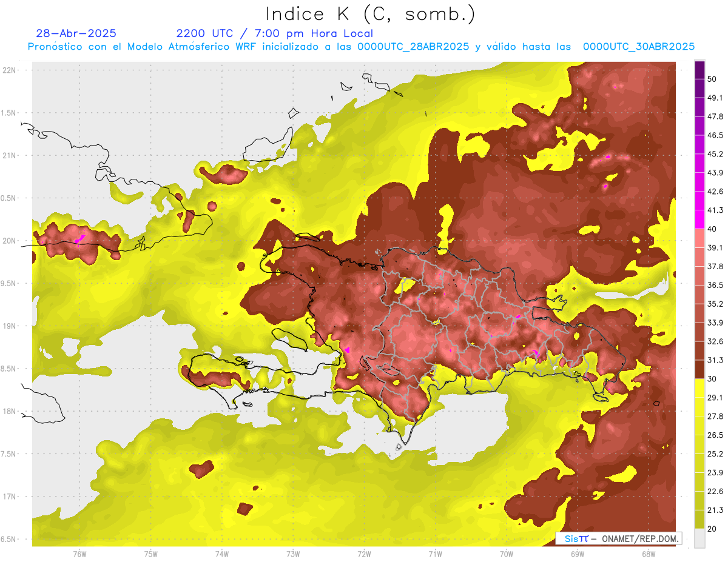The width and height of the screenshot is (728, 562).
Task: Click the '43.9' value on color scale
Action: click(715, 173)
